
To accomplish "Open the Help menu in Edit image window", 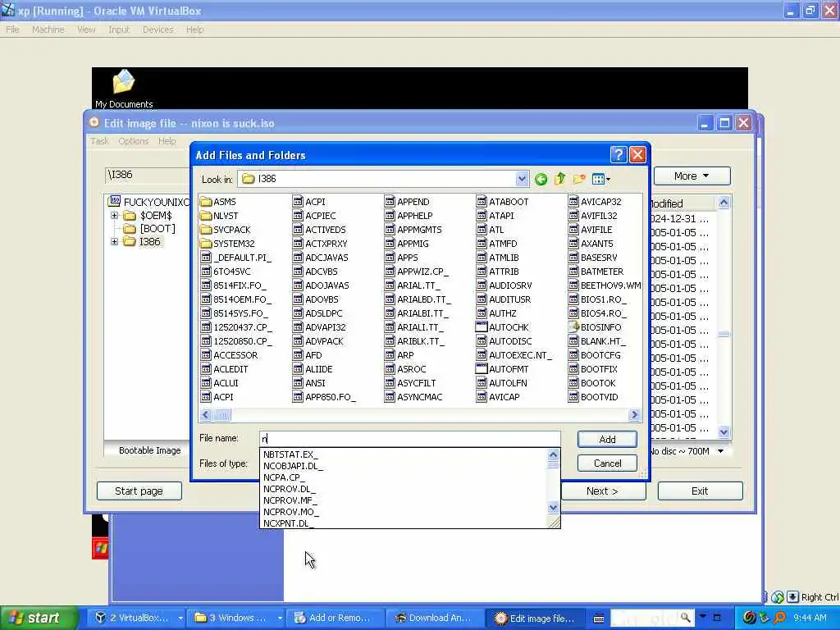I will coord(167,141).
